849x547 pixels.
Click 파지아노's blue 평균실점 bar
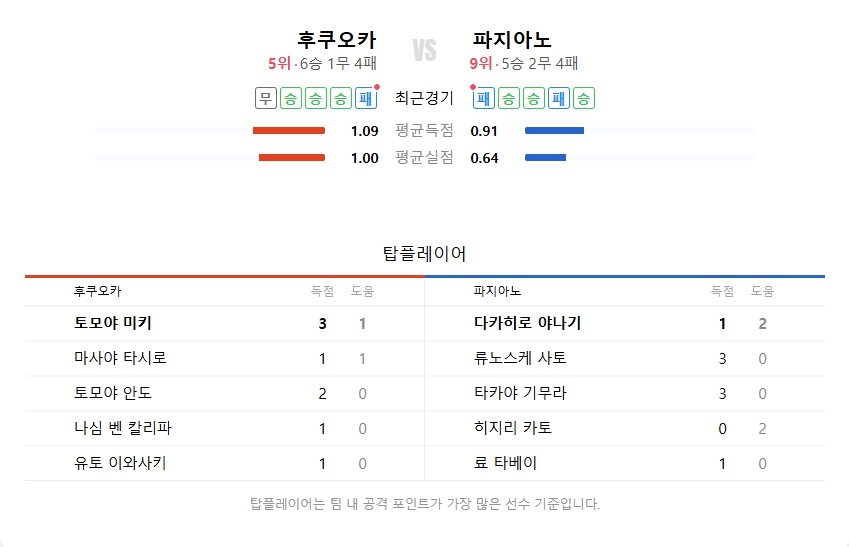coord(545,157)
